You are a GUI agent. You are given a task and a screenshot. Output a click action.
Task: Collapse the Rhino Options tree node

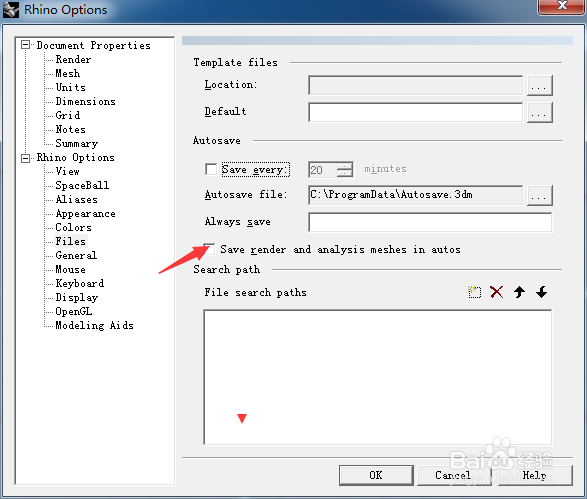point(25,158)
